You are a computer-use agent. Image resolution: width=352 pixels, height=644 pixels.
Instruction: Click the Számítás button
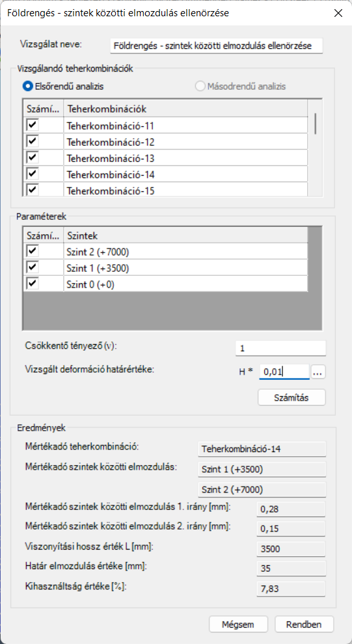(291, 397)
